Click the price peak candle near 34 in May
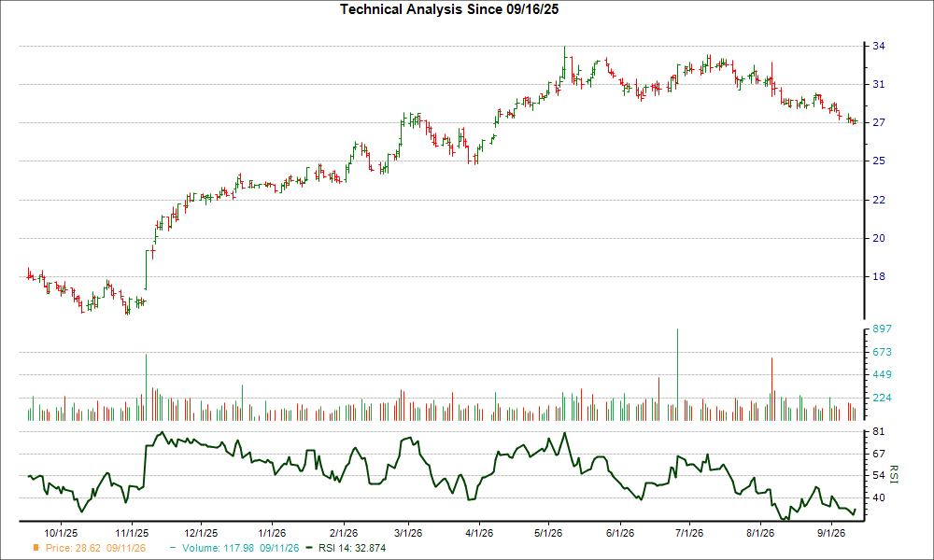 pos(565,62)
